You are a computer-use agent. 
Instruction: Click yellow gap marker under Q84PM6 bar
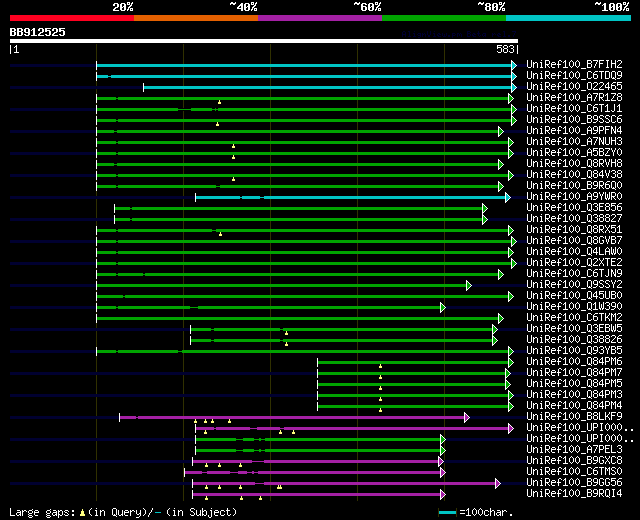click(380, 366)
